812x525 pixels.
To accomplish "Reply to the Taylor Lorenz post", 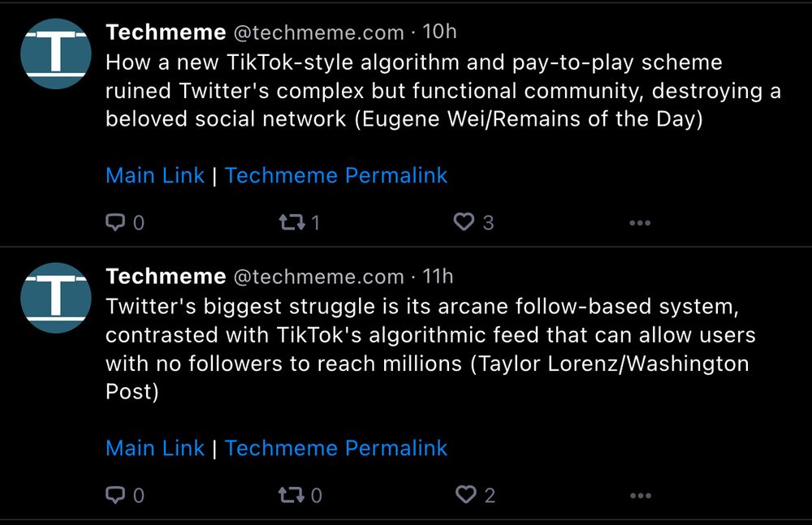I will (117, 494).
